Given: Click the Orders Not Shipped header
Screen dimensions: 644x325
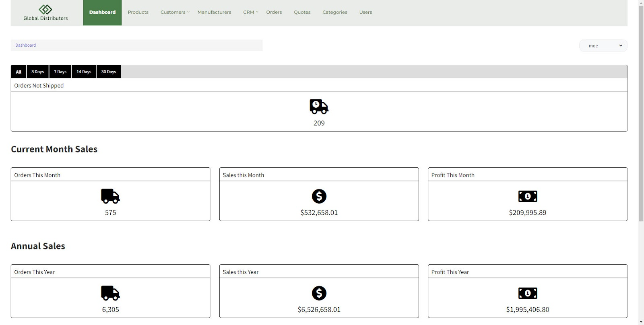Looking at the screenshot, I should [x=39, y=85].
